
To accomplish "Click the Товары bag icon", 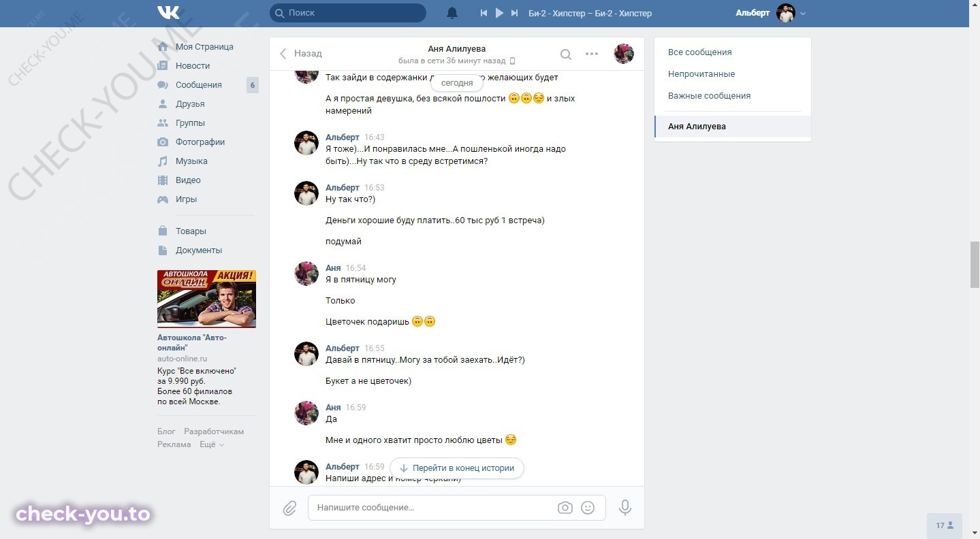I will (163, 231).
